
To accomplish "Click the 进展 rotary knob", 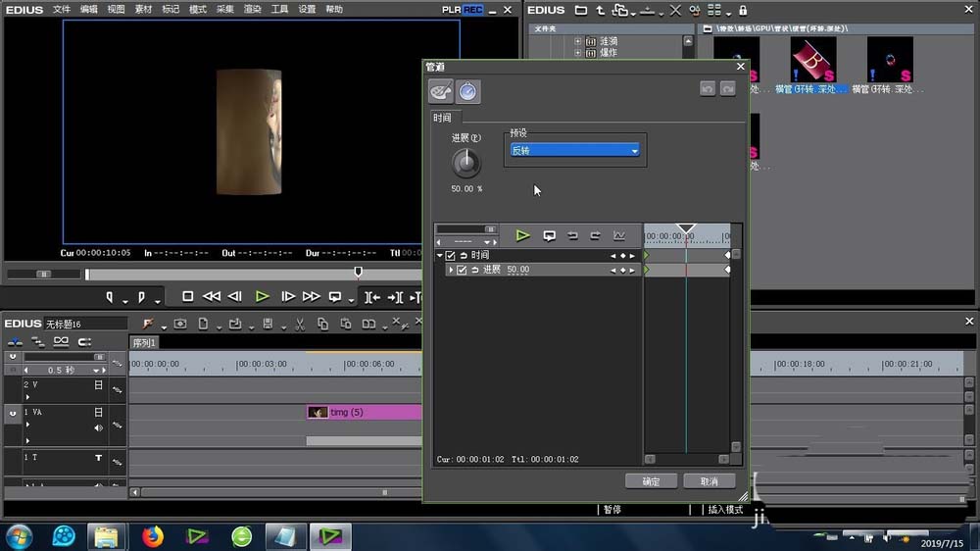I will point(466,163).
